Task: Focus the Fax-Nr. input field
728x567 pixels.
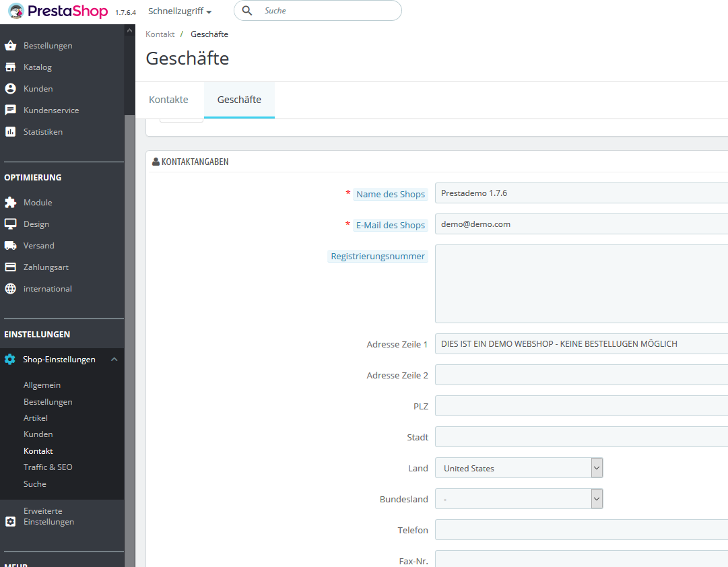Action: click(x=581, y=559)
